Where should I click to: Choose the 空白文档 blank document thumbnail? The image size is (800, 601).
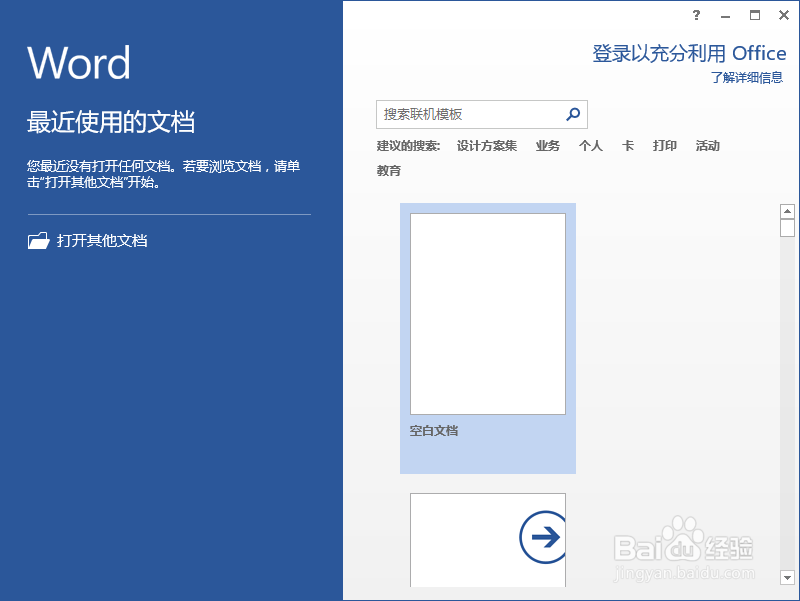pos(488,338)
